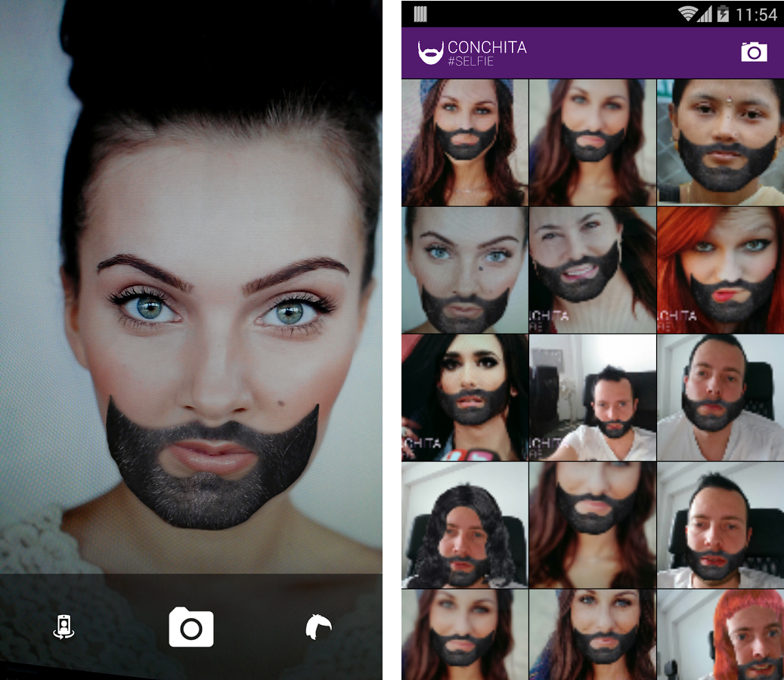Open selfie of woman with forehead bindi
Screen dimensions: 784x680
(720, 142)
